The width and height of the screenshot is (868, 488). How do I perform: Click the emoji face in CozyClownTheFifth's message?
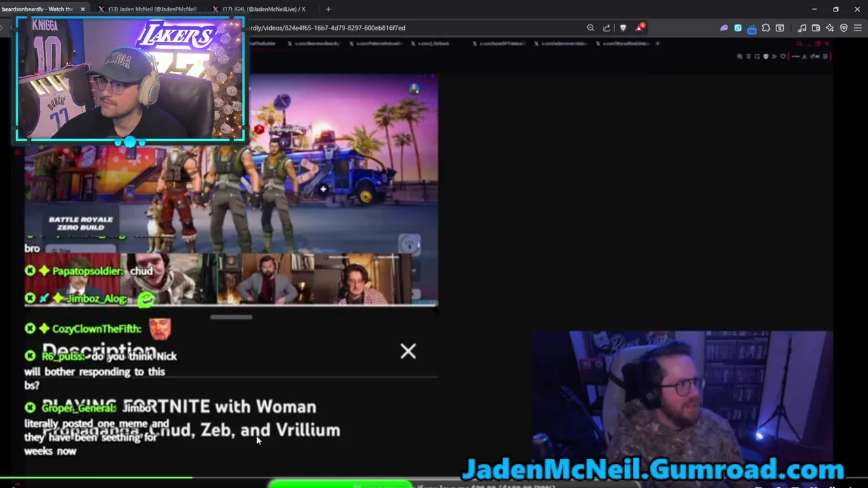pyautogui.click(x=159, y=329)
